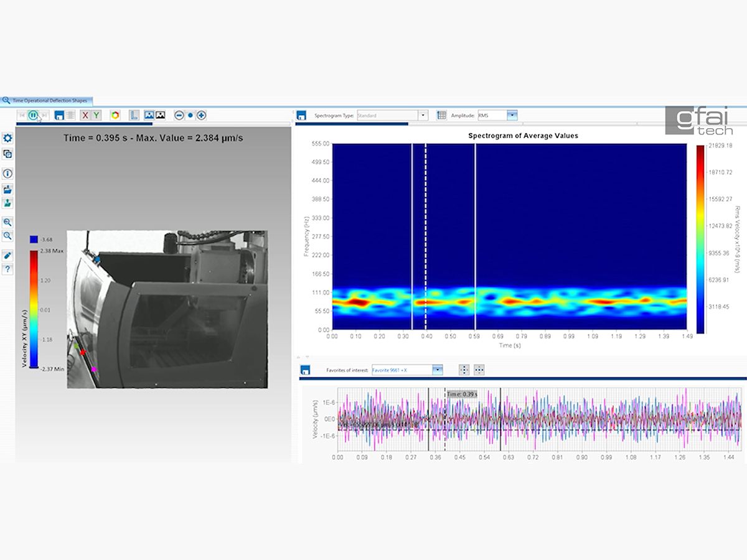Select the Time Operational Deflection Shapes tab
Image resolution: width=747 pixels, height=560 pixels.
click(47, 100)
